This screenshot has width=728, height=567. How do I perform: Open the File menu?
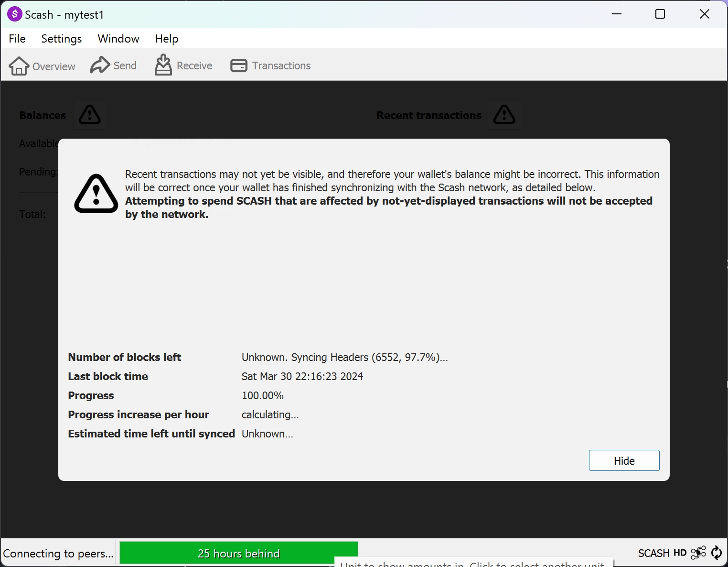(x=17, y=39)
